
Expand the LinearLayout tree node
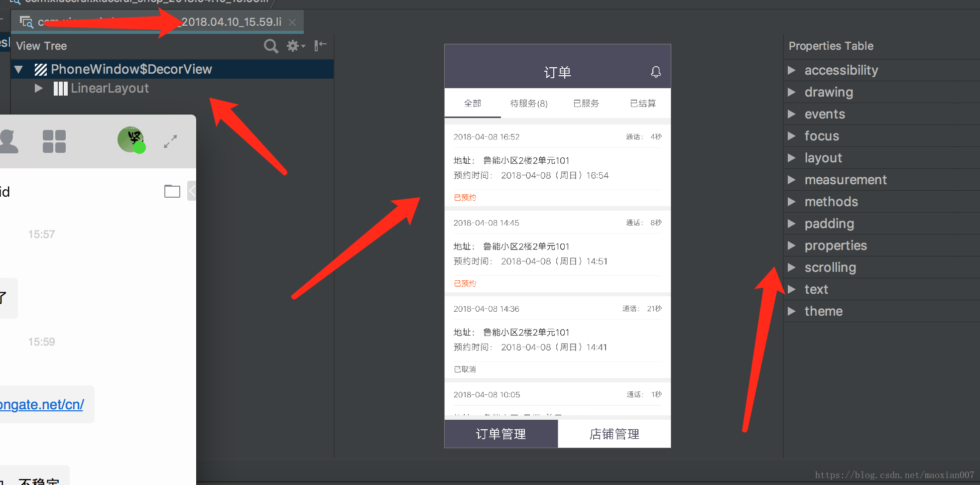tap(38, 88)
